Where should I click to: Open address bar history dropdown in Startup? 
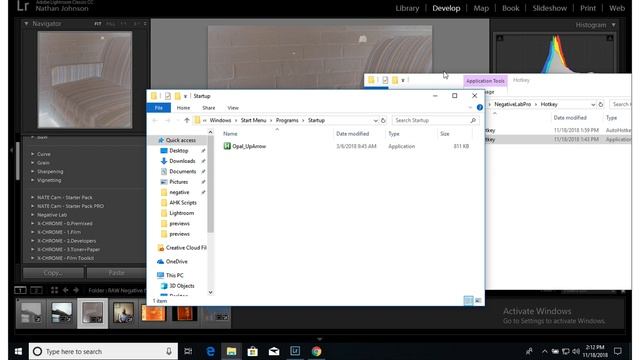coord(375,120)
